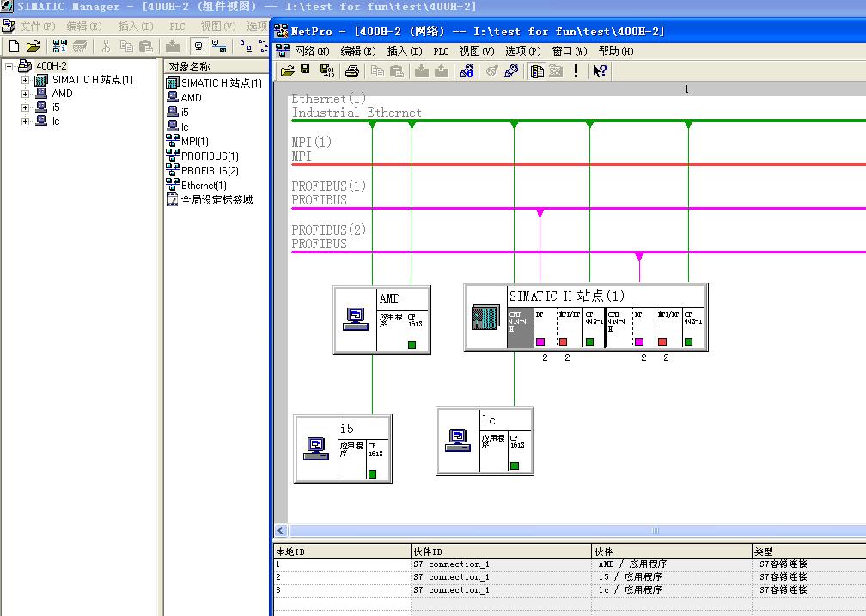This screenshot has height=616, width=866.
Task: Click New Project icon in SIMATIC Manager
Action: pyautogui.click(x=15, y=46)
